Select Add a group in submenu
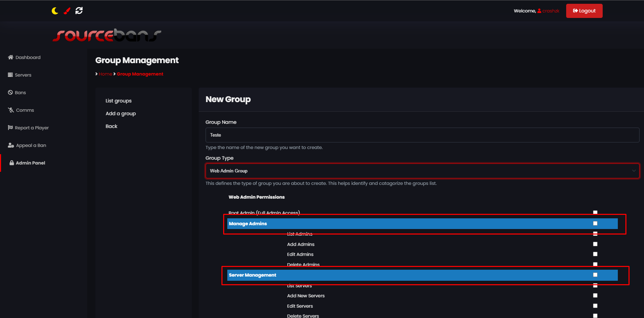The image size is (644, 318). coord(121,113)
